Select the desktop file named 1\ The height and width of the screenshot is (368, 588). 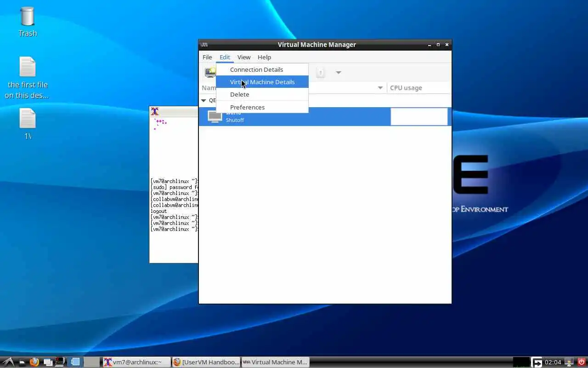28,124
